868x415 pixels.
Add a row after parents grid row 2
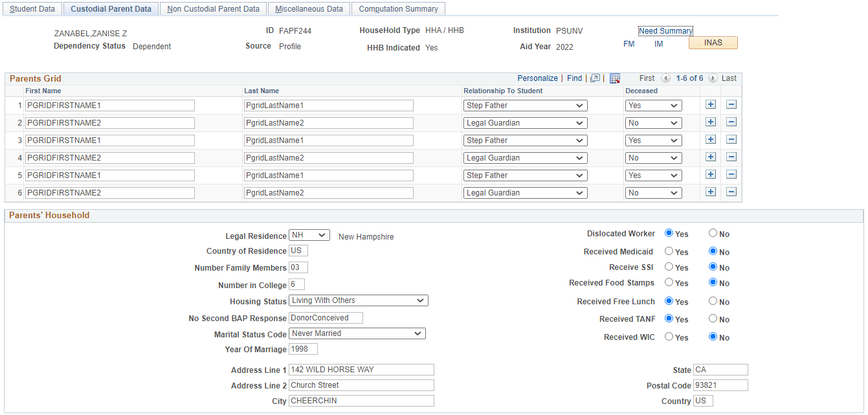(x=710, y=122)
